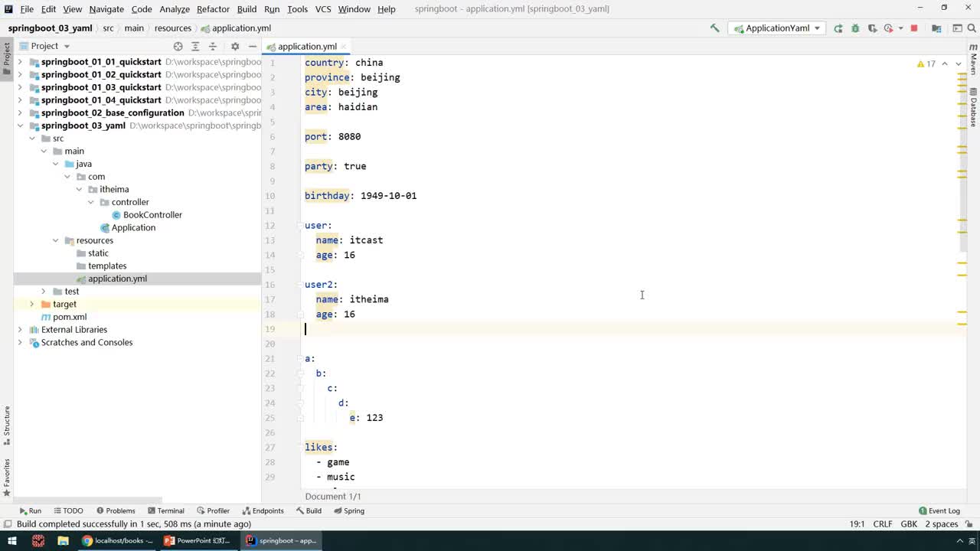
Task: Go to previous highlighted problem arrow
Action: [945, 64]
